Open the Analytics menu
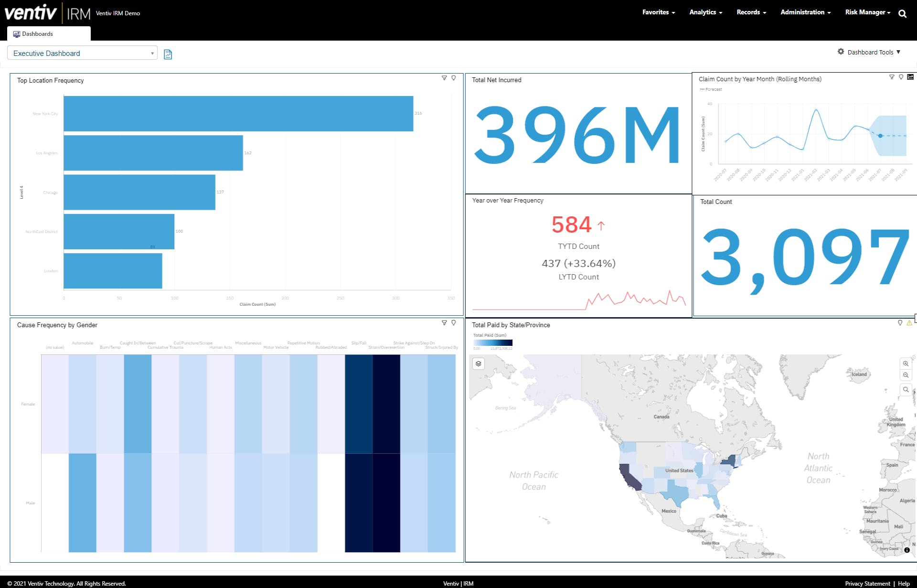The height and width of the screenshot is (588, 917). (705, 12)
